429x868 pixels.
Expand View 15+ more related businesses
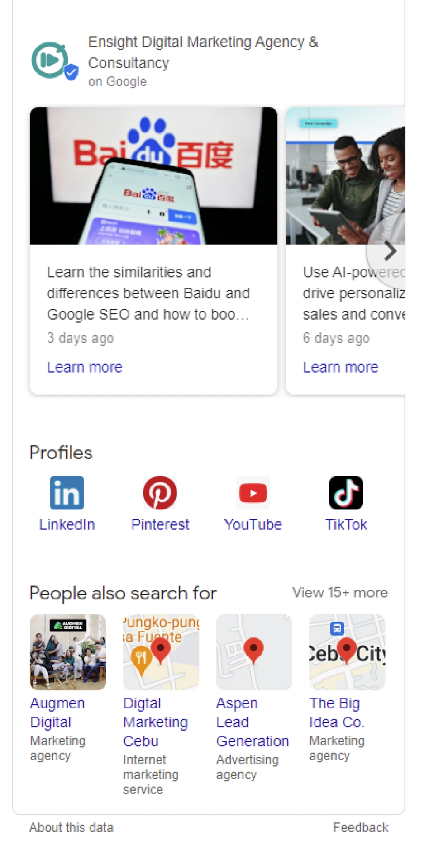coord(340,593)
